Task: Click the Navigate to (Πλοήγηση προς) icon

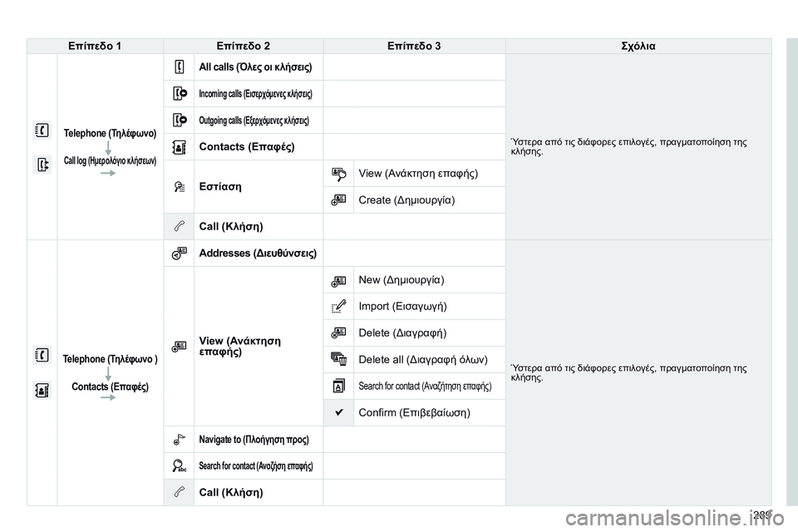Action: (180, 440)
